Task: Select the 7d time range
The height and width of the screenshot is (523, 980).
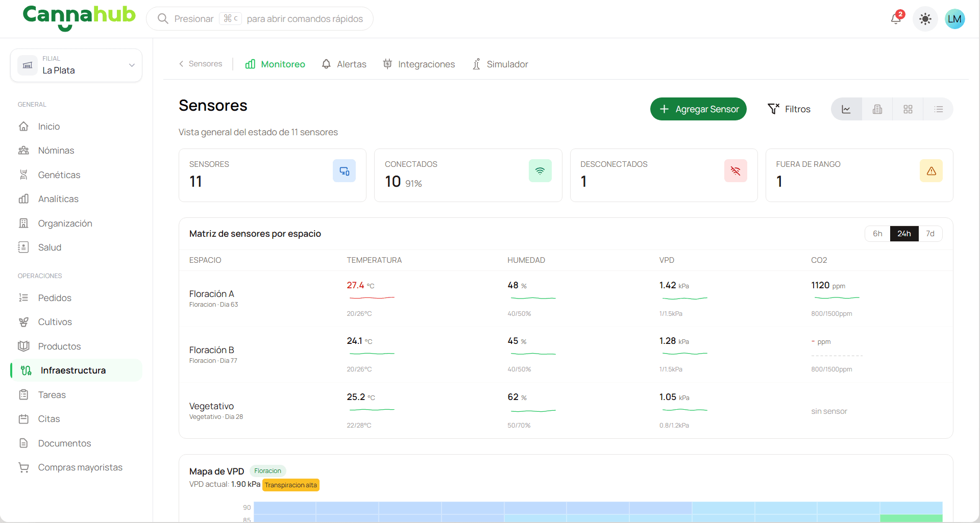Action: point(930,234)
